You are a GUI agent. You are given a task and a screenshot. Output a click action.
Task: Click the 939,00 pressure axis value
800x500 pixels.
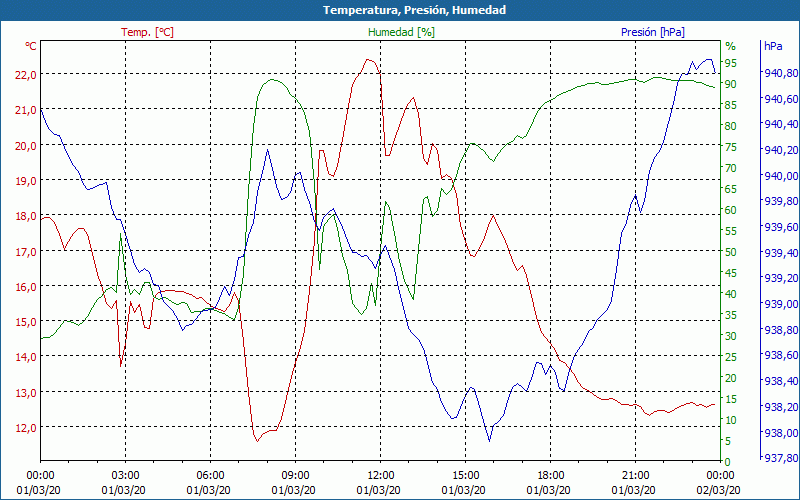pos(781,304)
